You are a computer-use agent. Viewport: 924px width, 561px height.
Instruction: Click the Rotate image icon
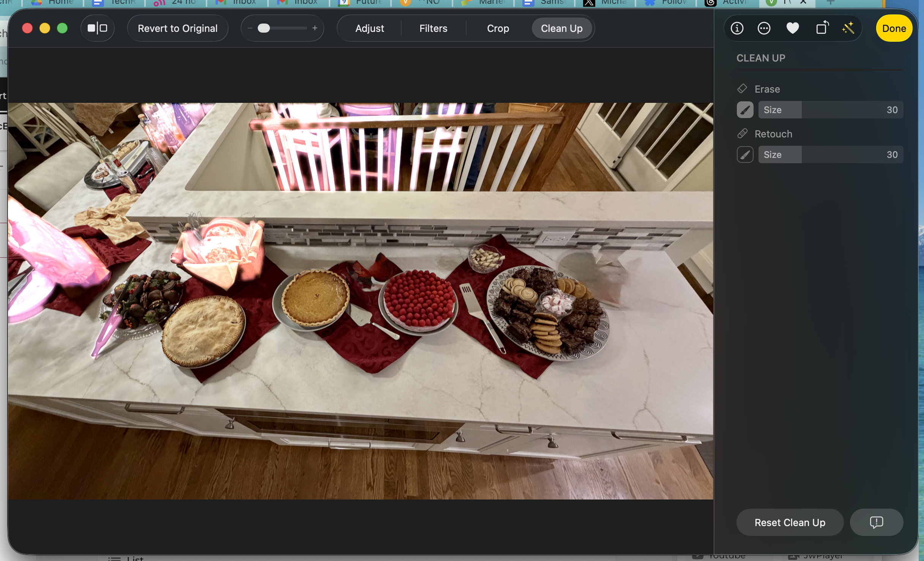point(822,28)
